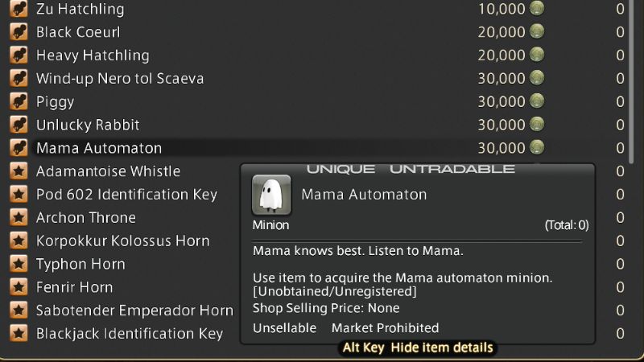Image resolution: width=644 pixels, height=362 pixels.
Task: Click the Piggy minion icon
Action: point(19,101)
